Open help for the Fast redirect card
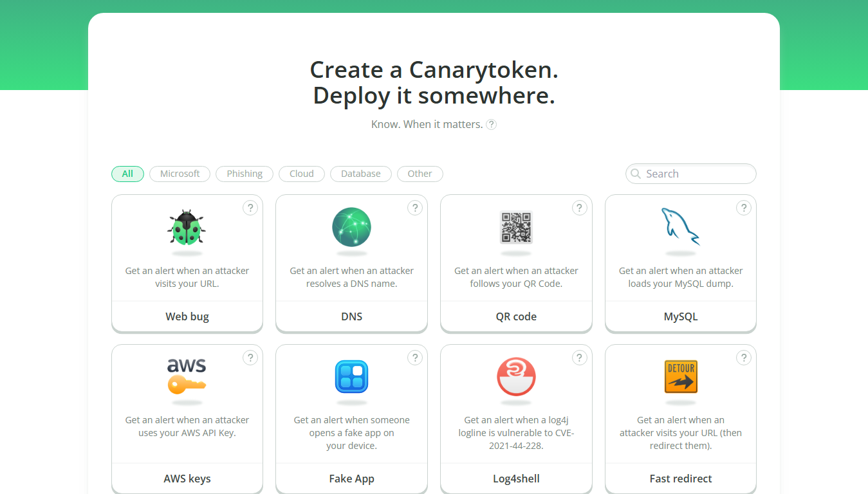Viewport: 868px width, 494px height. point(744,358)
